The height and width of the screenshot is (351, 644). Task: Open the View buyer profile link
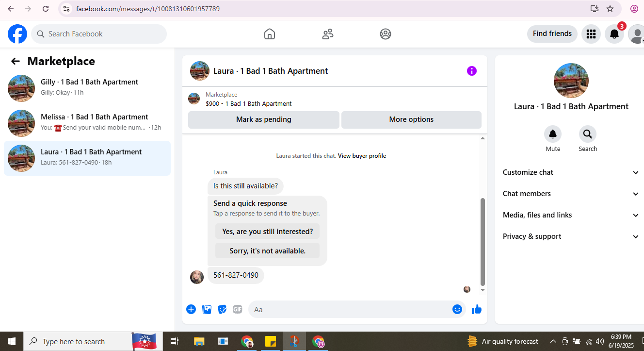[362, 156]
